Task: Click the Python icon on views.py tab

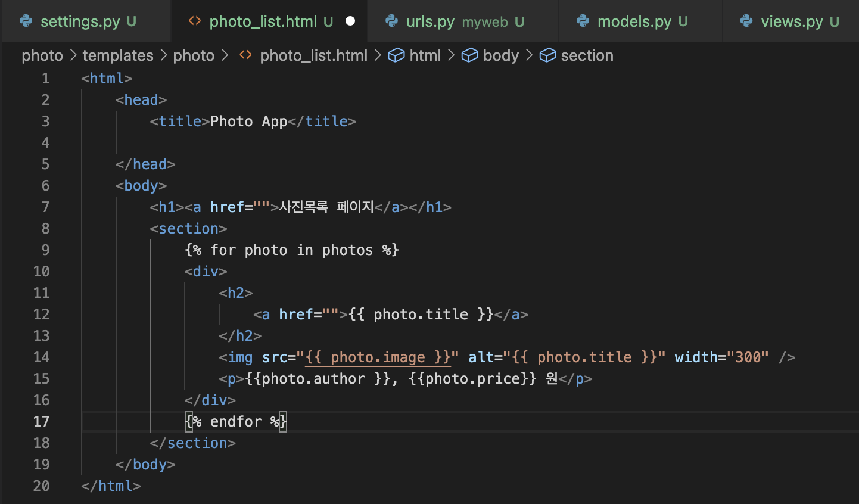Action: click(x=746, y=21)
